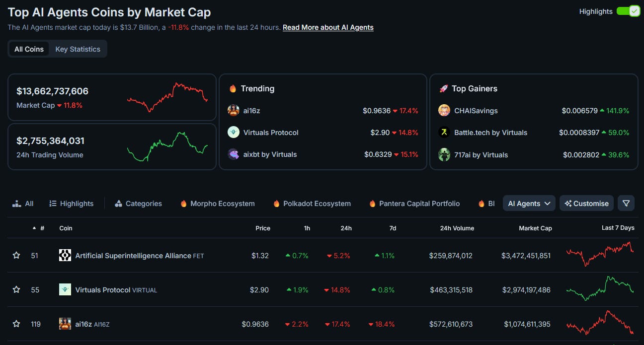Click the All grid icon in the filter bar

pos(15,203)
